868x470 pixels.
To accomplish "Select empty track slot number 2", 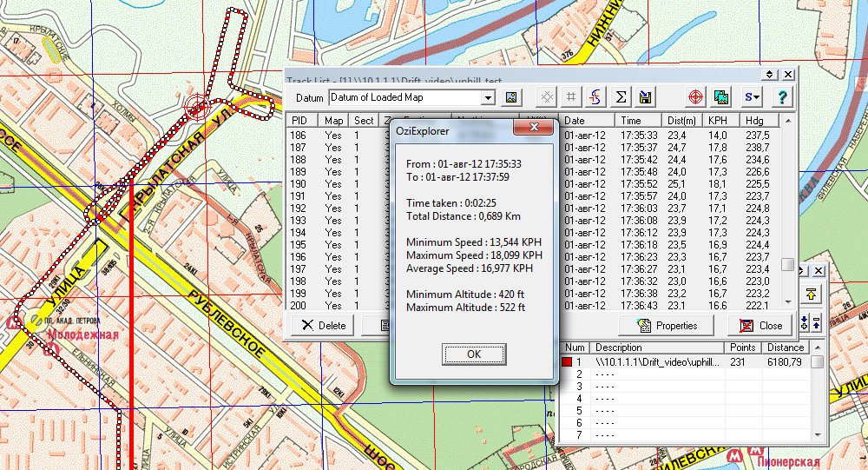I will coord(686,374).
